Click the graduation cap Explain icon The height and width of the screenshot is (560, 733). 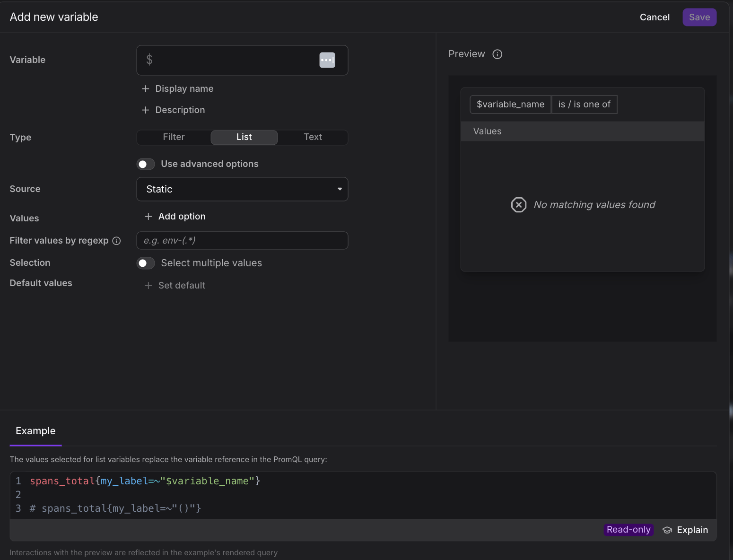point(667,530)
